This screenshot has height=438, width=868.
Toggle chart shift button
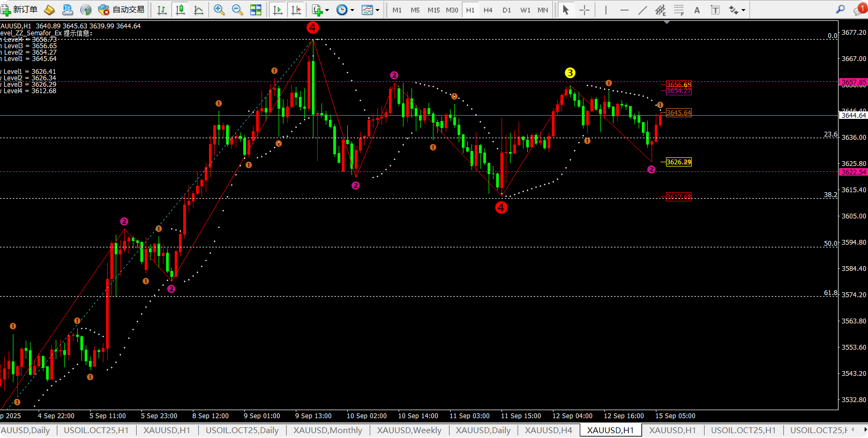295,10
